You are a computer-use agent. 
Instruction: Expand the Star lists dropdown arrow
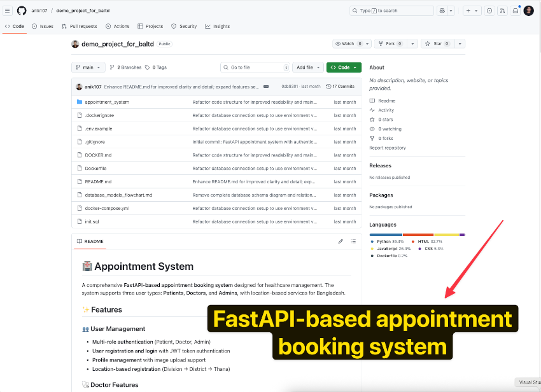pyautogui.click(x=460, y=44)
